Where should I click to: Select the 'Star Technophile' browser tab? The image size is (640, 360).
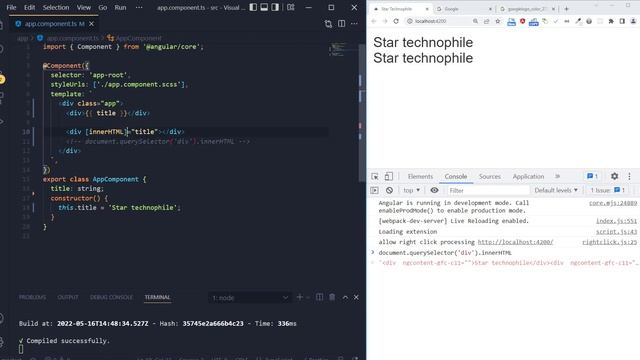point(401,9)
